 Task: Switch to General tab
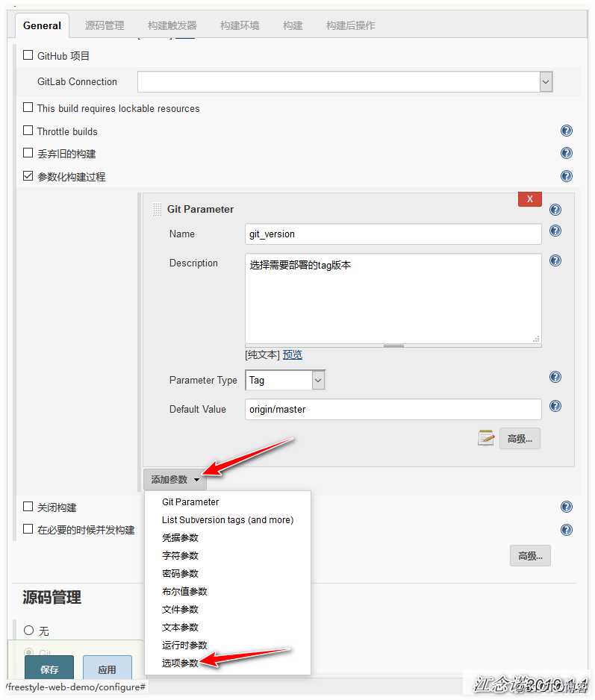tap(42, 25)
